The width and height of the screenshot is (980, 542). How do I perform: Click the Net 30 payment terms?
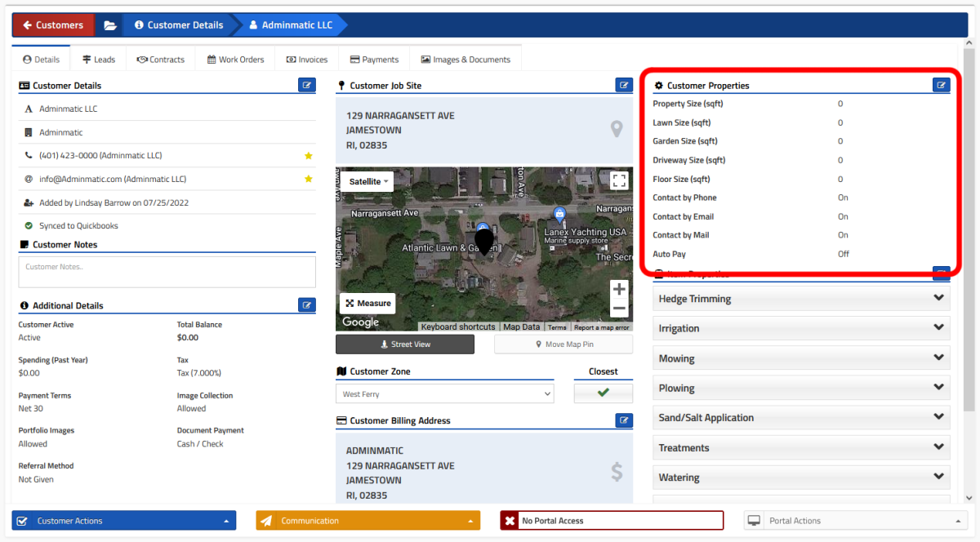point(31,408)
